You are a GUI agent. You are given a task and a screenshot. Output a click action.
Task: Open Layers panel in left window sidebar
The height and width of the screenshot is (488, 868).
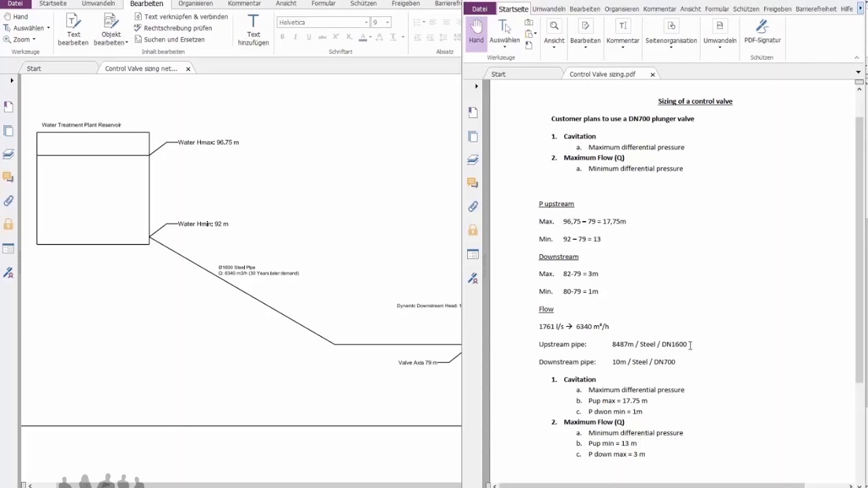click(9, 154)
